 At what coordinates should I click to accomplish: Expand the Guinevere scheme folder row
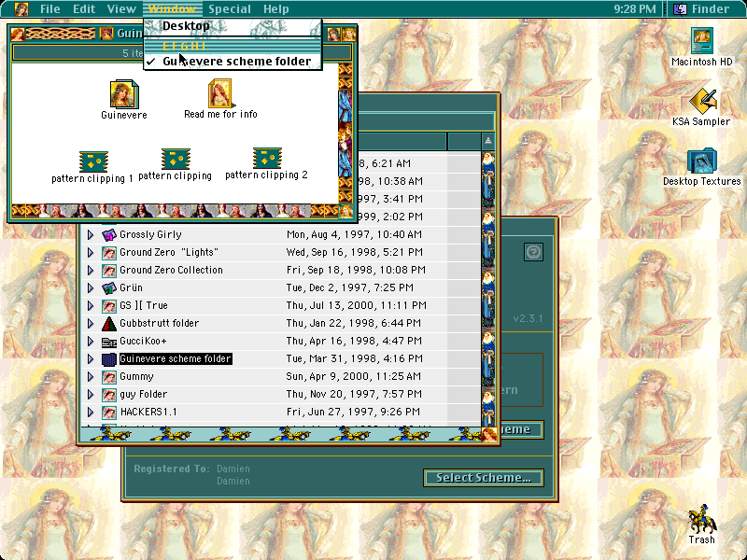point(91,359)
